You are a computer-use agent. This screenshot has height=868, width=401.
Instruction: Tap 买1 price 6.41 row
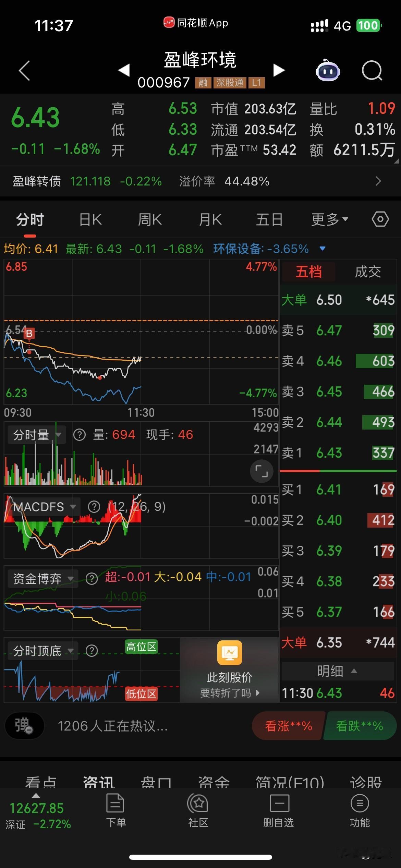pos(338,490)
